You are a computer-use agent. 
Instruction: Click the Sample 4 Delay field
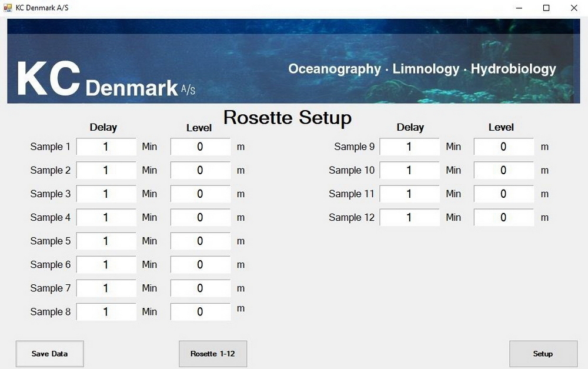pyautogui.click(x=106, y=217)
